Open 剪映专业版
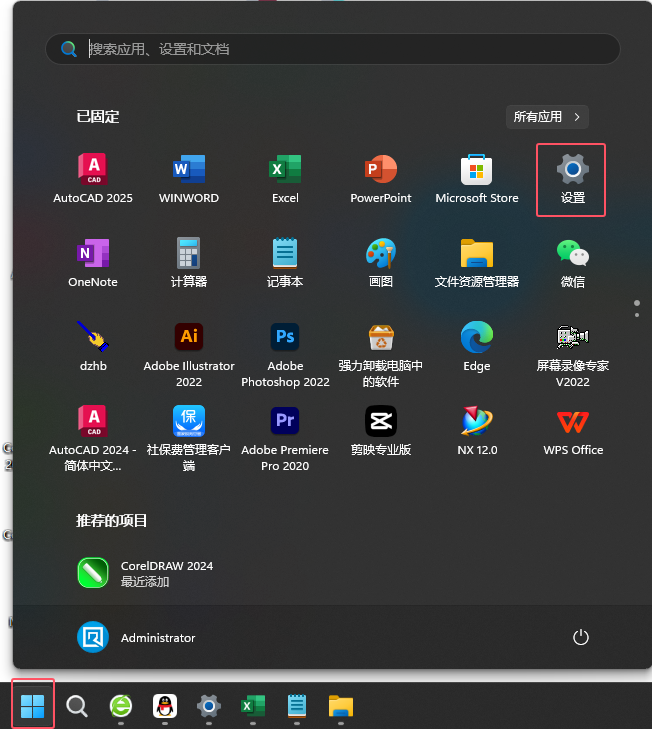Image resolution: width=652 pixels, height=729 pixels. [381, 431]
